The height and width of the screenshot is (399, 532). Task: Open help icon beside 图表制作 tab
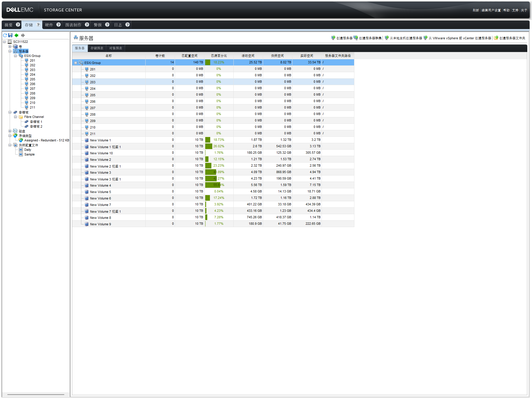(87, 25)
